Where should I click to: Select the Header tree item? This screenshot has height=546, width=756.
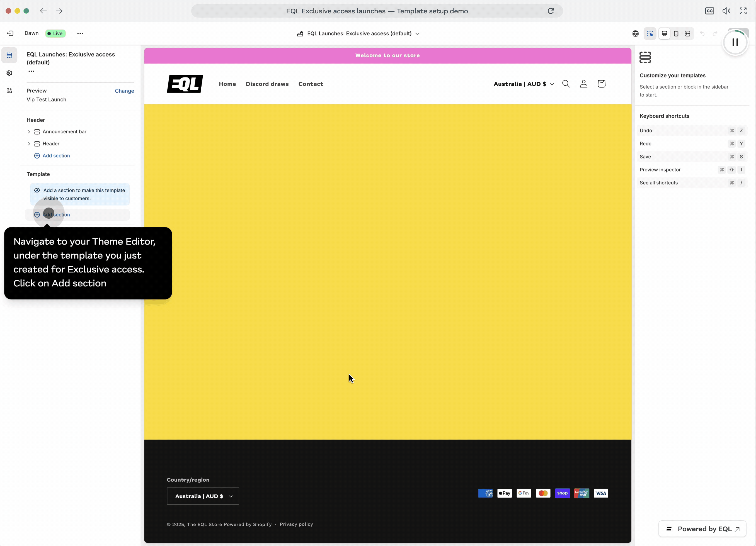[x=51, y=143]
